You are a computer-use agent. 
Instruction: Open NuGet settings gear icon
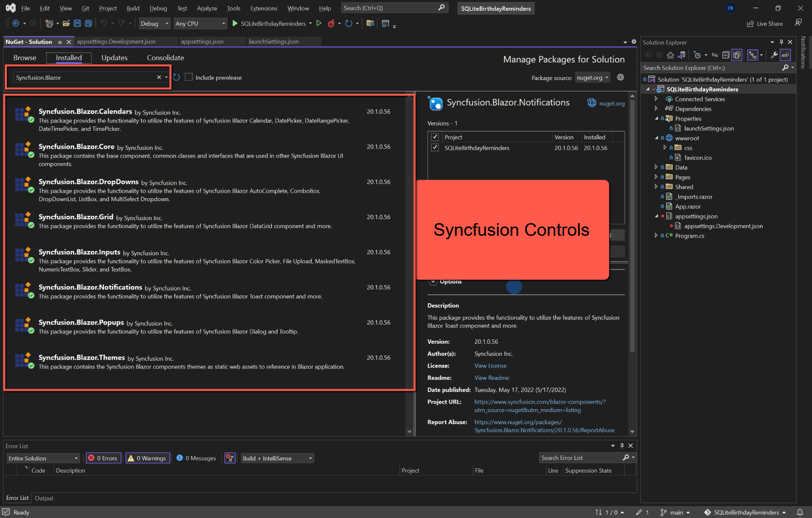coord(621,78)
